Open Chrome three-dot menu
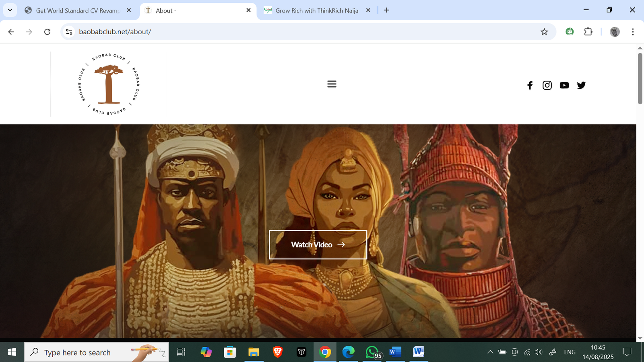Screen dimensions: 644x362 coord(633,32)
